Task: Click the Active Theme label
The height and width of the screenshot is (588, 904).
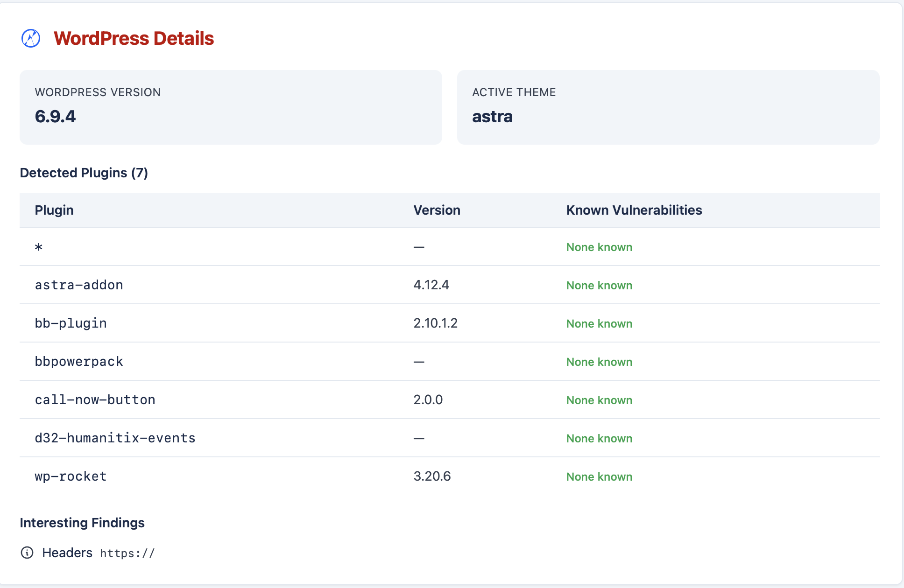Action: tap(514, 92)
